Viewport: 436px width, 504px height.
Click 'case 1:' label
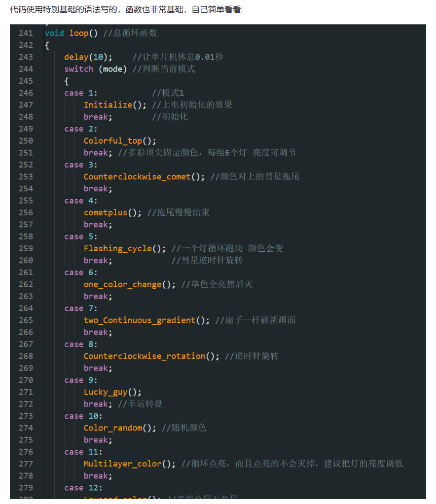[x=81, y=93]
